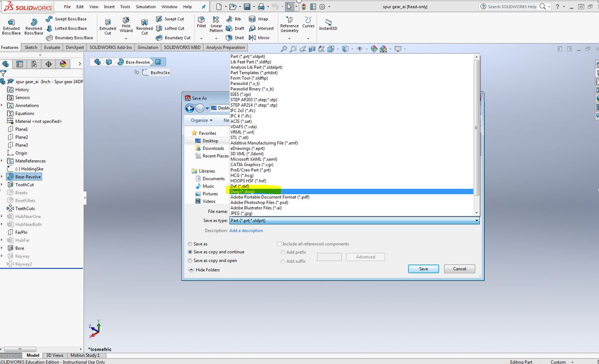Screen dimensions: 599x364
Task: Choose the Lofted Boss/Base tool
Action: 66,28
